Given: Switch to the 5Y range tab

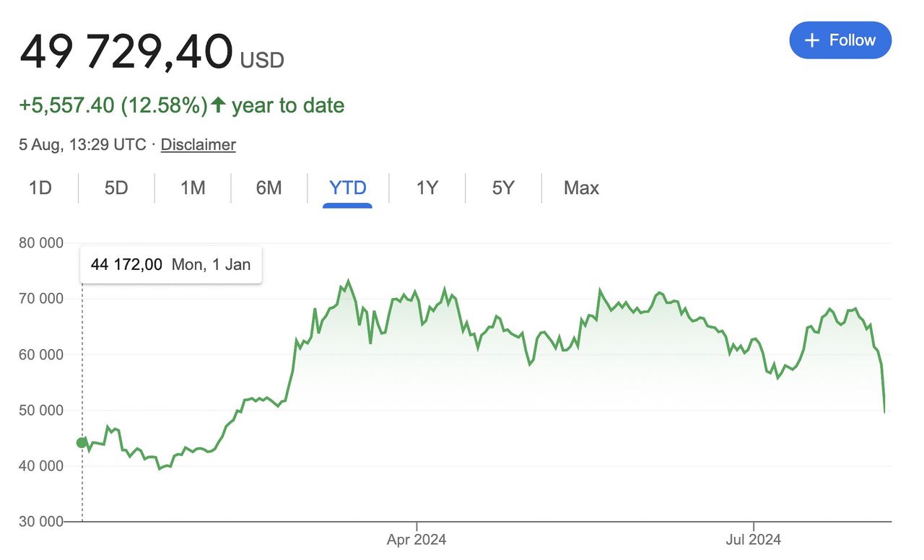Looking at the screenshot, I should (503, 188).
